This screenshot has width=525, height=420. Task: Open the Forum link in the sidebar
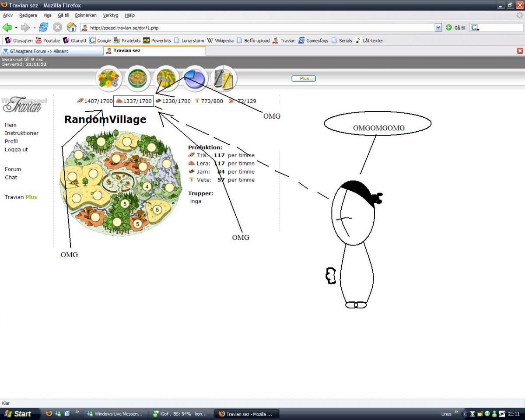click(x=13, y=169)
